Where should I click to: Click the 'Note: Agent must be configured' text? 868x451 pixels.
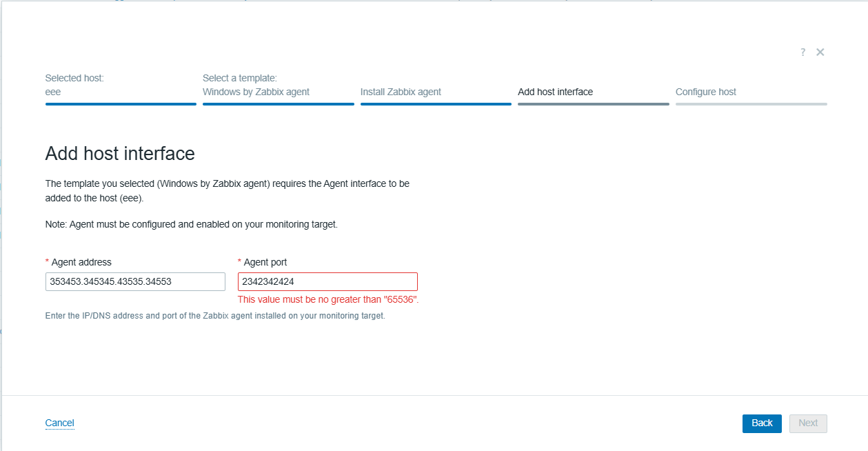tap(192, 224)
